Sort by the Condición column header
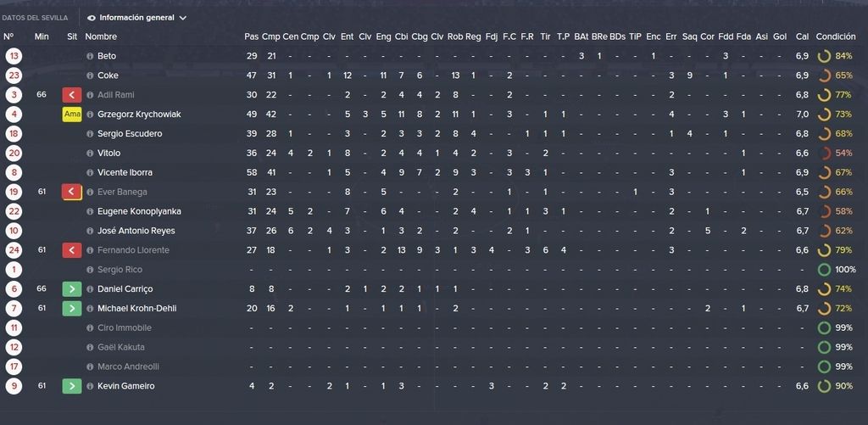This screenshot has height=425, width=868. [835, 36]
